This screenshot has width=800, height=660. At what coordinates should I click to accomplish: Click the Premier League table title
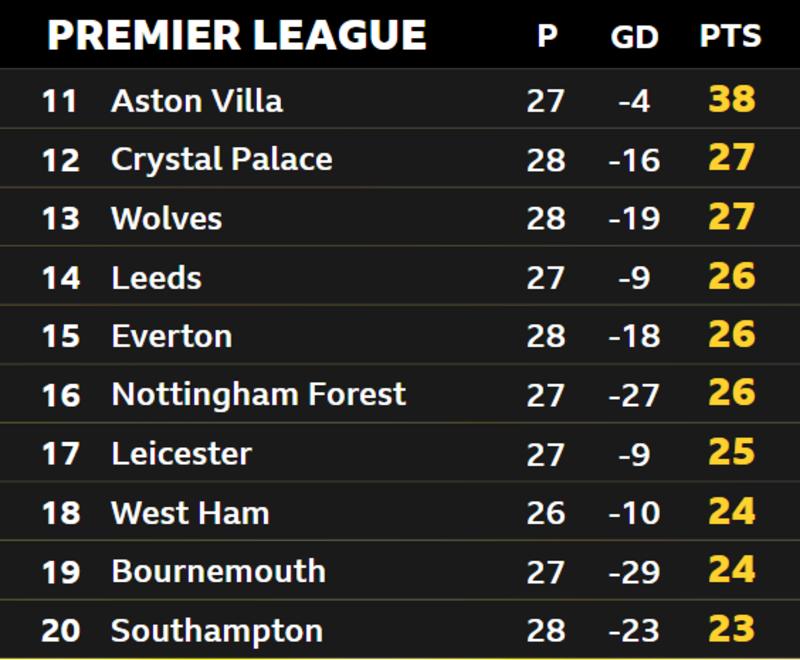click(237, 35)
